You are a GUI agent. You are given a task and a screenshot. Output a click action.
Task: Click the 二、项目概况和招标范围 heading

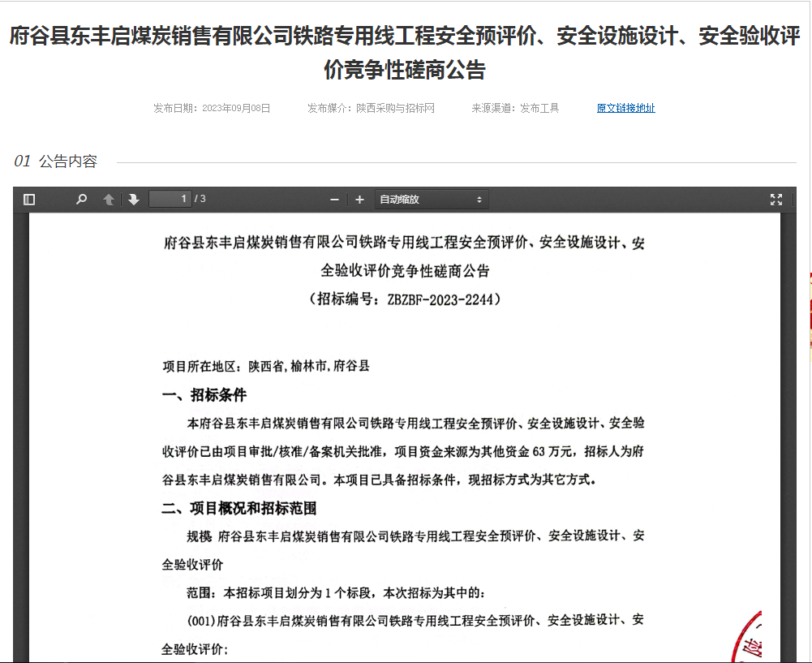pyautogui.click(x=239, y=508)
